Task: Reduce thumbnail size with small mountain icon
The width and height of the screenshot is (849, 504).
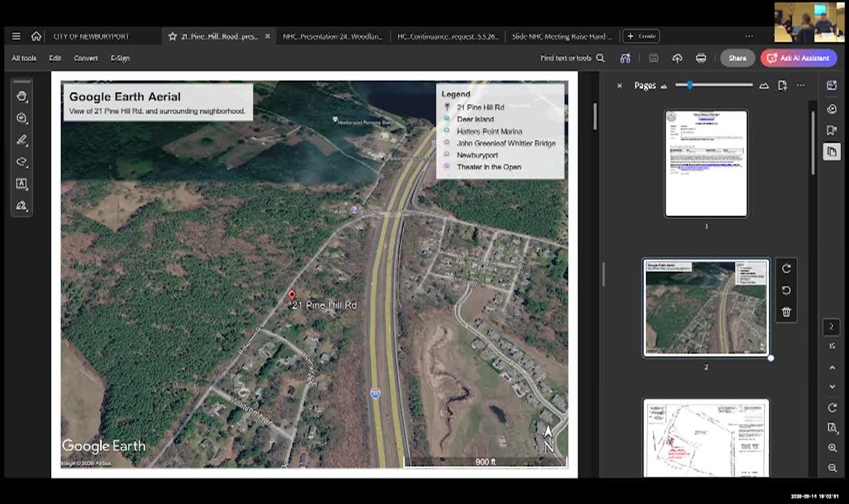Action: pyautogui.click(x=664, y=86)
